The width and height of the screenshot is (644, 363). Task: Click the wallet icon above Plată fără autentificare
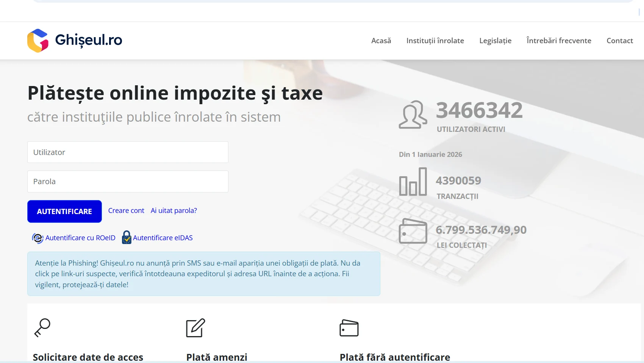click(349, 328)
